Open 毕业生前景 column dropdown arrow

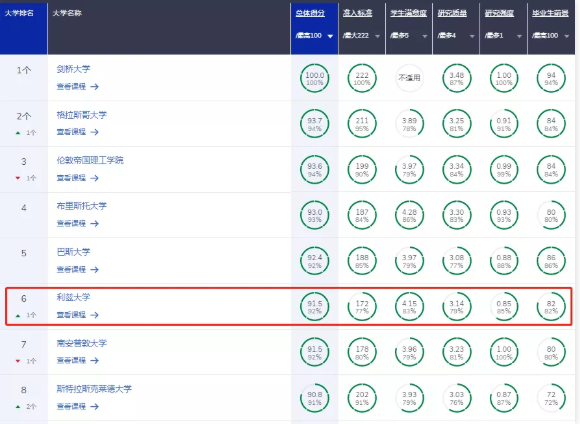click(x=567, y=36)
